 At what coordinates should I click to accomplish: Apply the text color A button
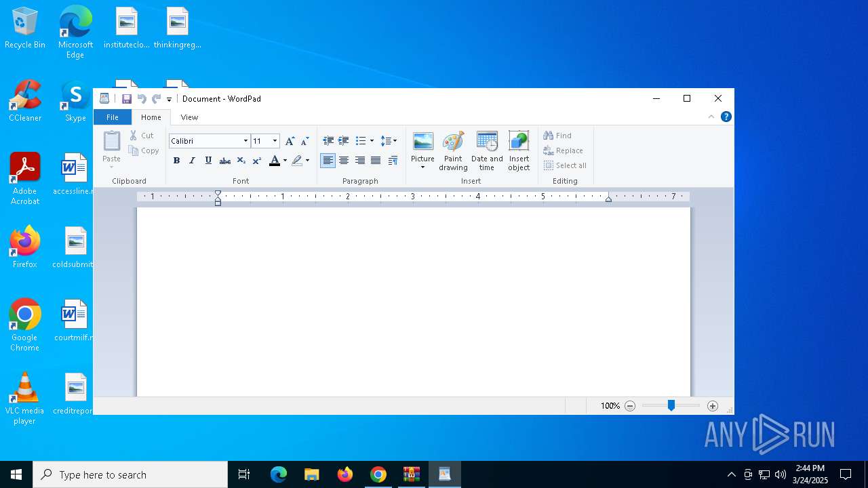point(275,161)
